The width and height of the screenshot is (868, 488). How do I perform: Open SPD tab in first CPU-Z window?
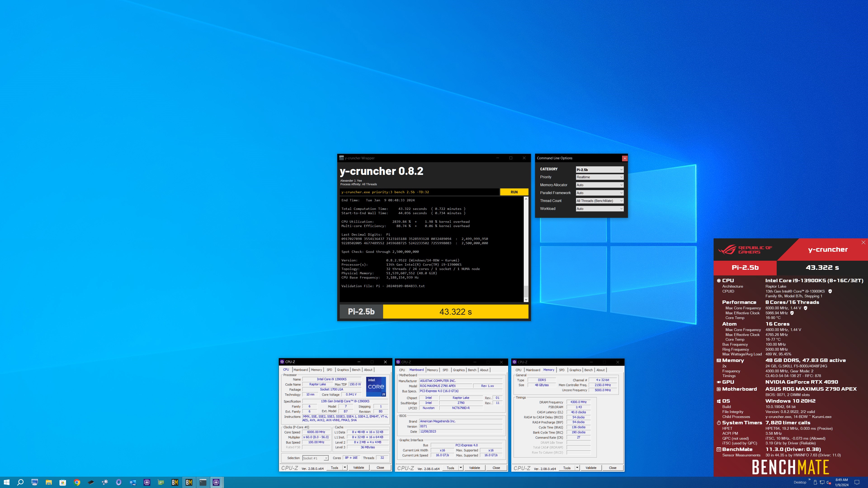pyautogui.click(x=329, y=370)
